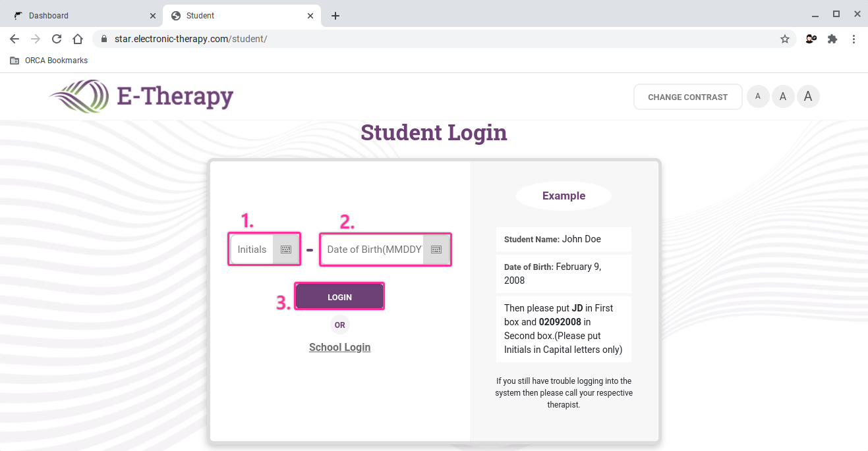Click the E-Therapy logo
Screen dimensions: 868x451
(141, 96)
